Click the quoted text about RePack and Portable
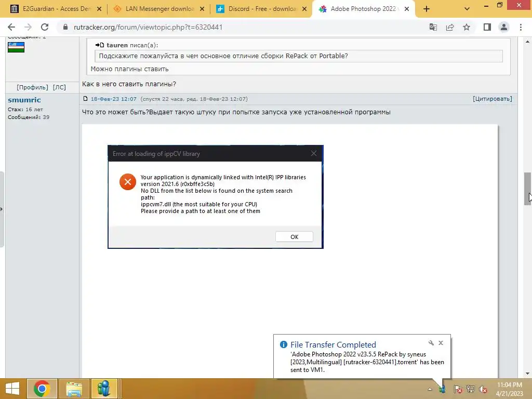Screen dimensions: 532x399 (223, 56)
